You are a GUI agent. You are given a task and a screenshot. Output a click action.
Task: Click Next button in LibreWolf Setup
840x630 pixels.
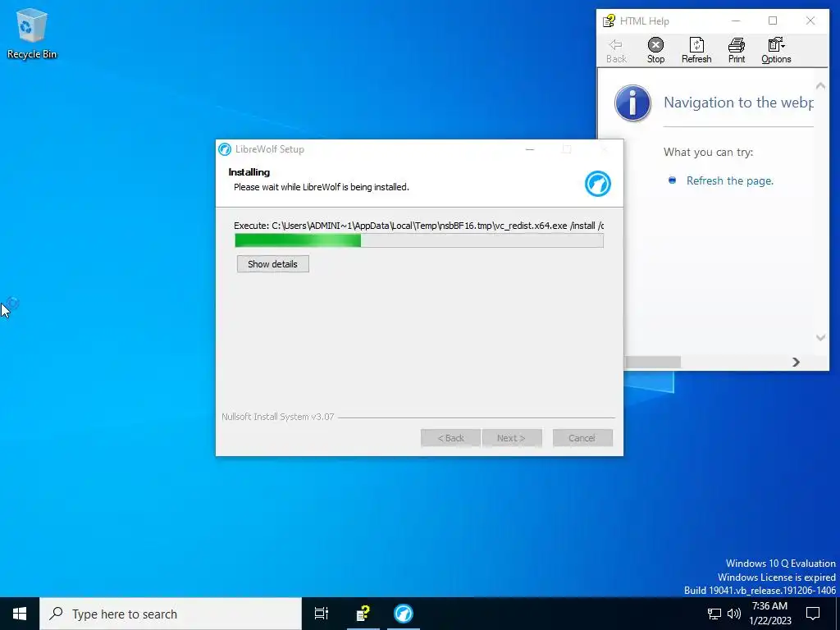[512, 438]
